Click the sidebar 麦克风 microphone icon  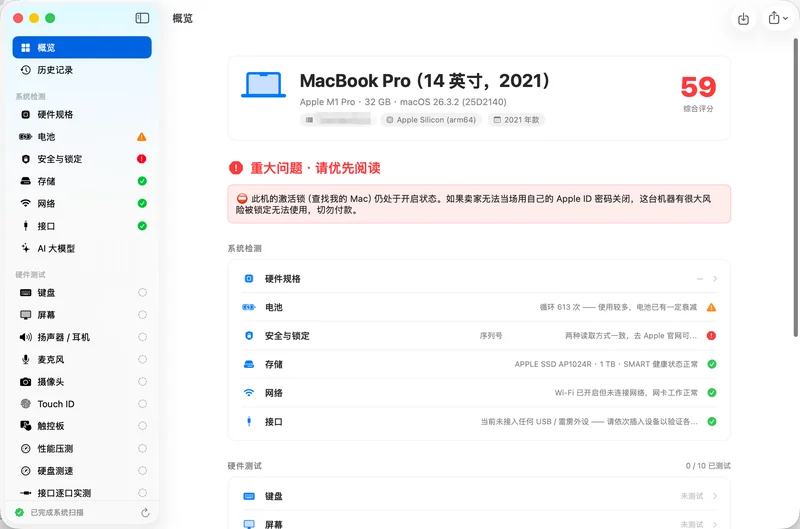click(26, 360)
